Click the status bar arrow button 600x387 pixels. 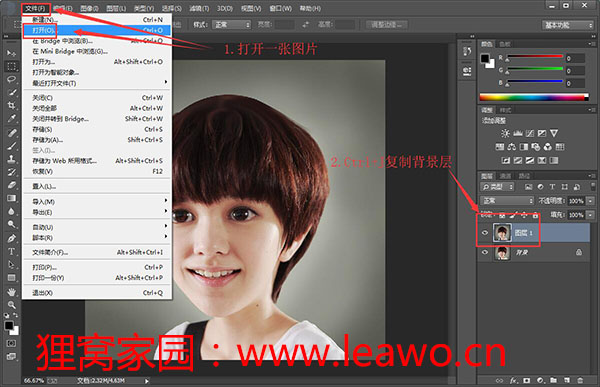pyautogui.click(x=147, y=381)
